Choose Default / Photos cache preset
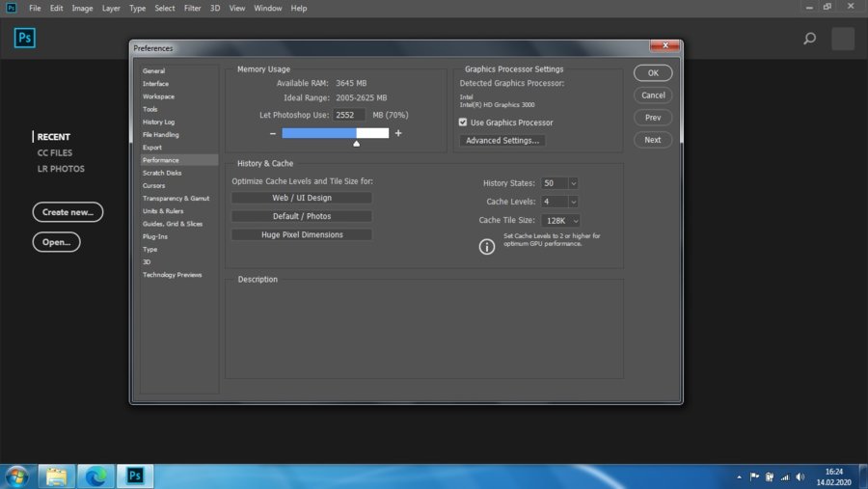Image resolution: width=868 pixels, height=489 pixels. pyautogui.click(x=302, y=216)
